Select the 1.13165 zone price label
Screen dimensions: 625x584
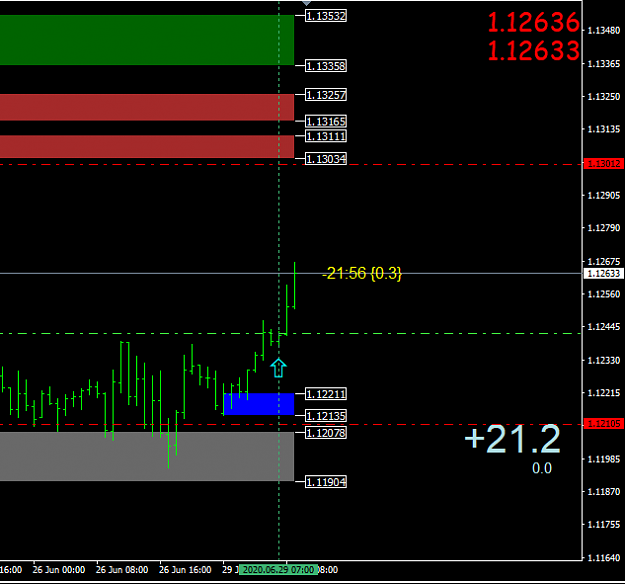(326, 121)
